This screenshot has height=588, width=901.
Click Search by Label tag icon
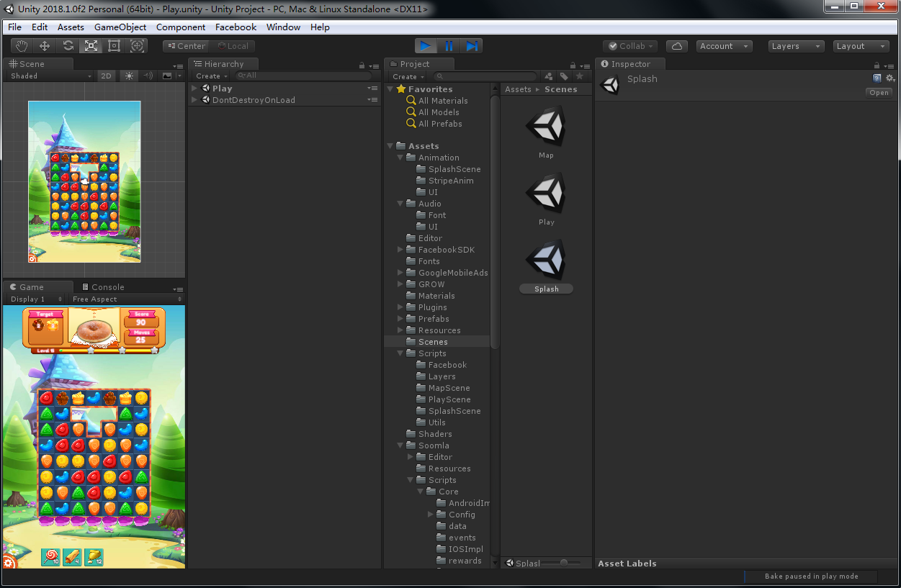564,76
